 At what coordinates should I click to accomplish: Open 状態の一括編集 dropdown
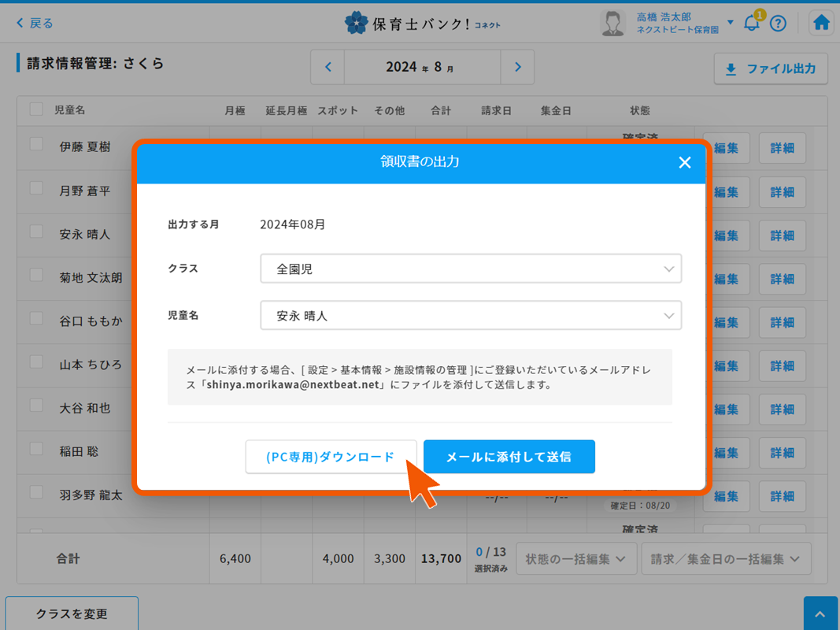(x=575, y=559)
